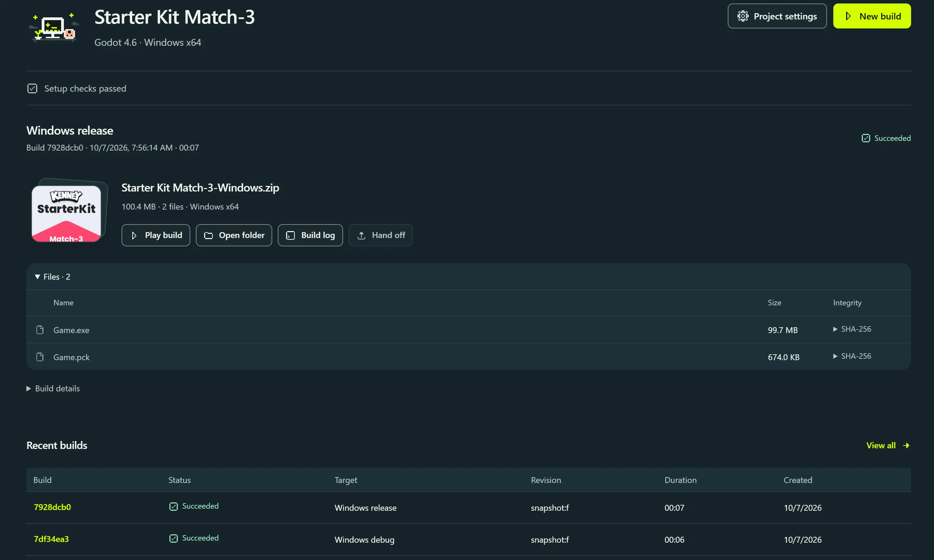The width and height of the screenshot is (934, 560).
Task: Click the Created column header
Action: click(798, 480)
